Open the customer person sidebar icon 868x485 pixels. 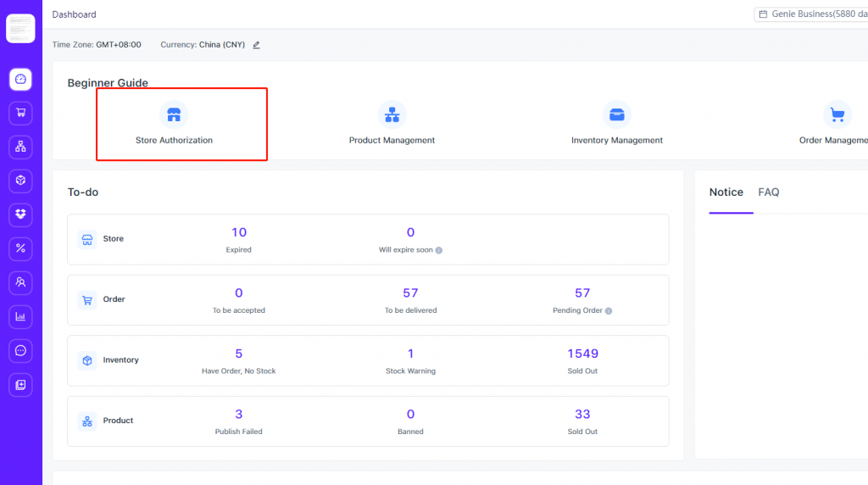tap(20, 282)
